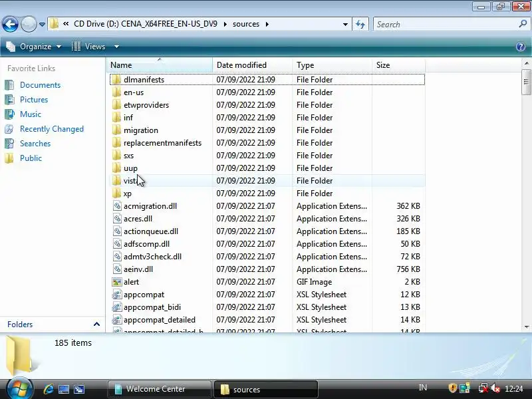
Task: Select the appcompat_detailed file name
Action: (160, 320)
